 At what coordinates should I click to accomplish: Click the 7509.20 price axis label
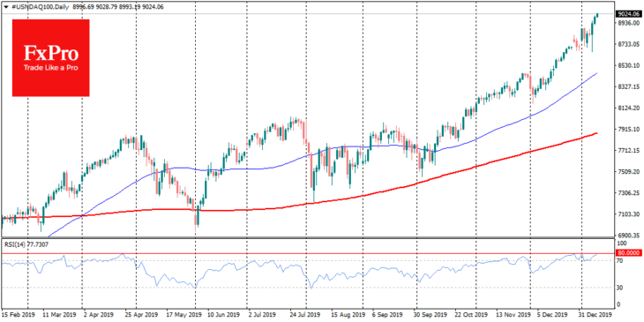(628, 171)
